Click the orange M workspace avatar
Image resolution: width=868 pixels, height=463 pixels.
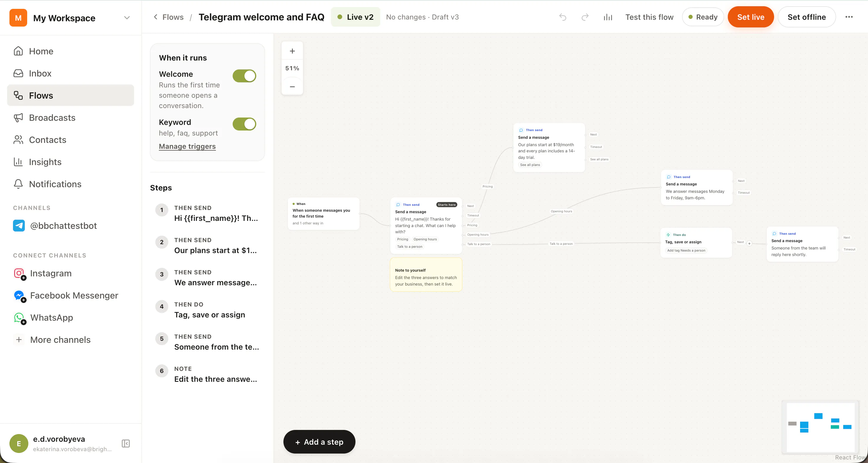tap(18, 18)
